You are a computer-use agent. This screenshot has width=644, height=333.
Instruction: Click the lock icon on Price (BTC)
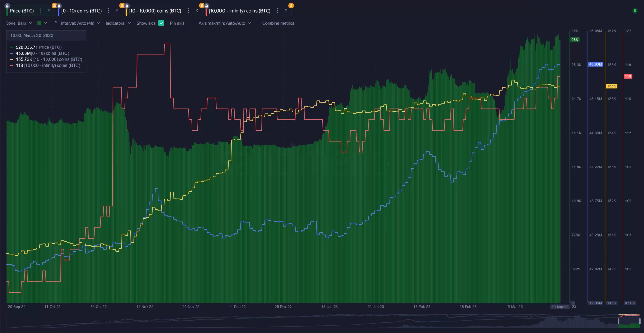[8, 6]
